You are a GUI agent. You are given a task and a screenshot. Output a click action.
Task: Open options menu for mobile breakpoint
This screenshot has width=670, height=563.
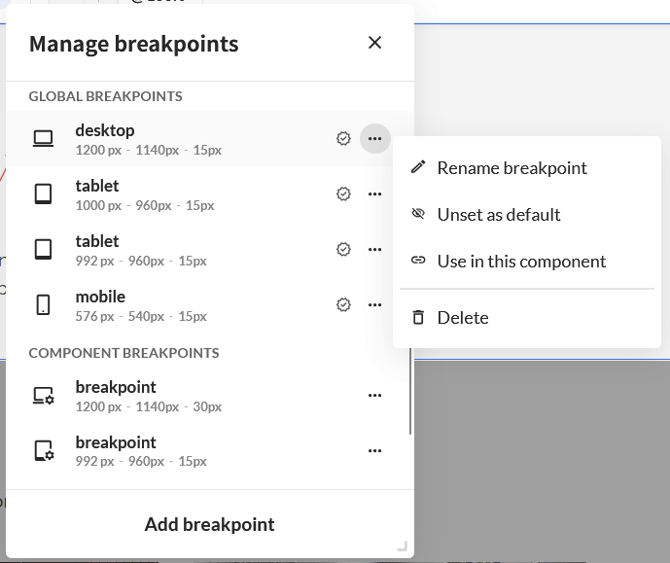[x=375, y=305]
